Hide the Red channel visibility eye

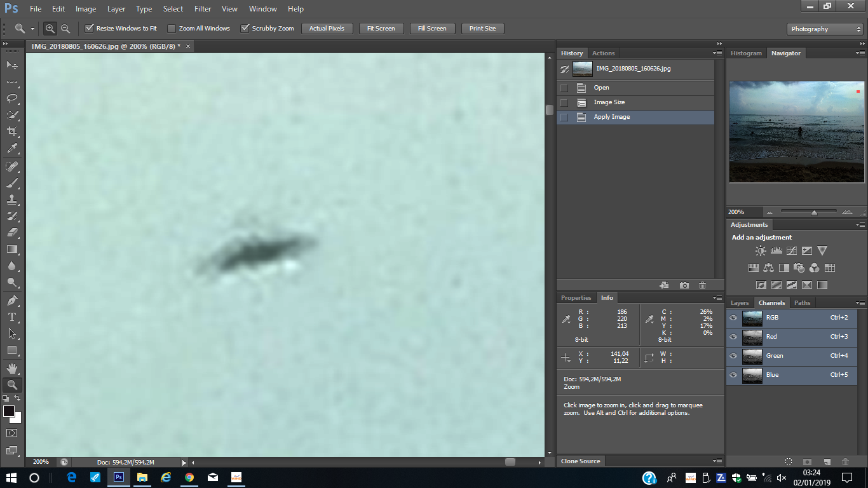(x=733, y=337)
